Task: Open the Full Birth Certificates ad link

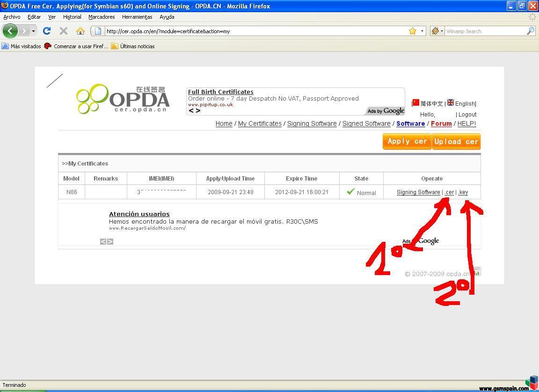Action: click(221, 92)
